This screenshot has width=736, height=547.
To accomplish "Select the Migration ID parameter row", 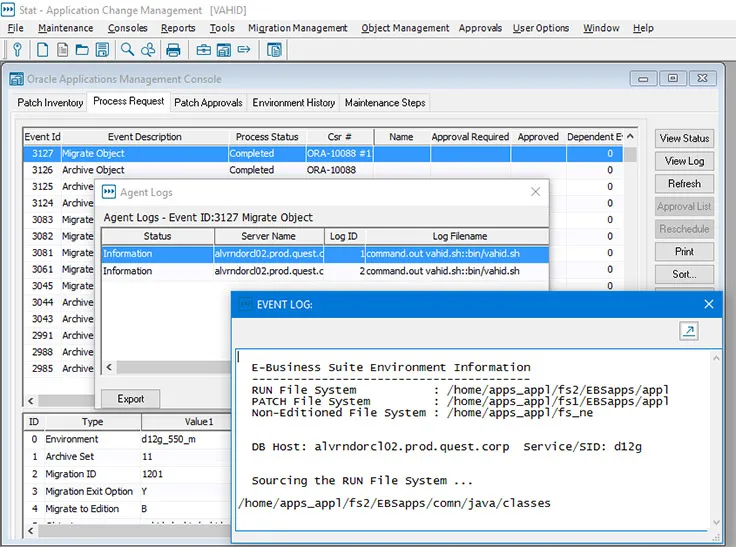I will click(x=128, y=474).
